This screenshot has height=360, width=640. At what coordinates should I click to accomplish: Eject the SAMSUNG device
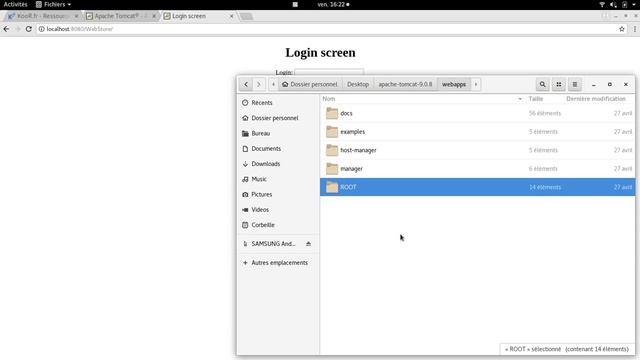pos(308,244)
